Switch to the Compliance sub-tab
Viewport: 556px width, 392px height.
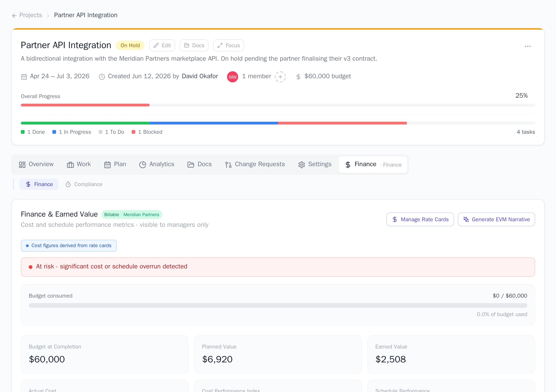coord(84,184)
